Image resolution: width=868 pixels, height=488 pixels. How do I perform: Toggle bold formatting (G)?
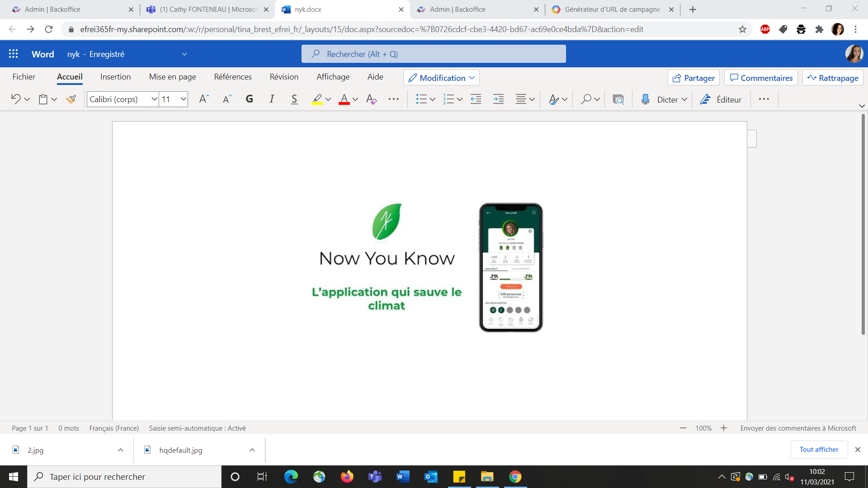[x=249, y=99]
